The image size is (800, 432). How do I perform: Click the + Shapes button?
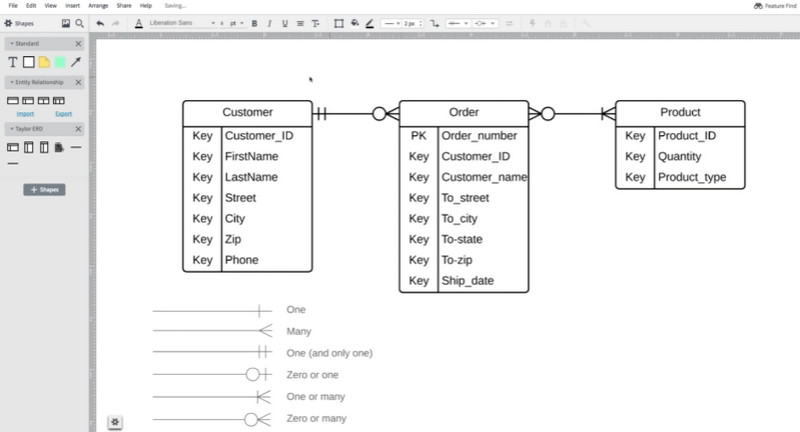[44, 190]
